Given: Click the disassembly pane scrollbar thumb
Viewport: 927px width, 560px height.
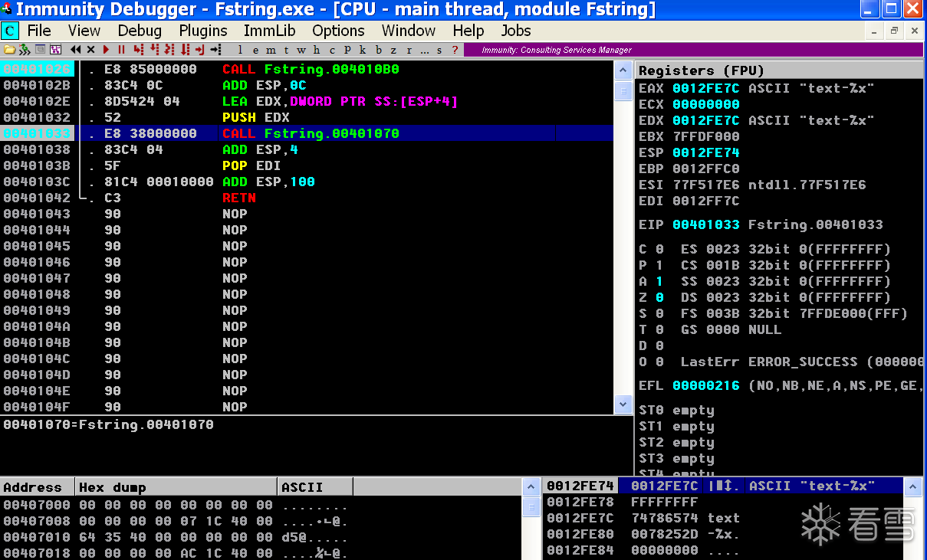Looking at the screenshot, I should point(623,91).
